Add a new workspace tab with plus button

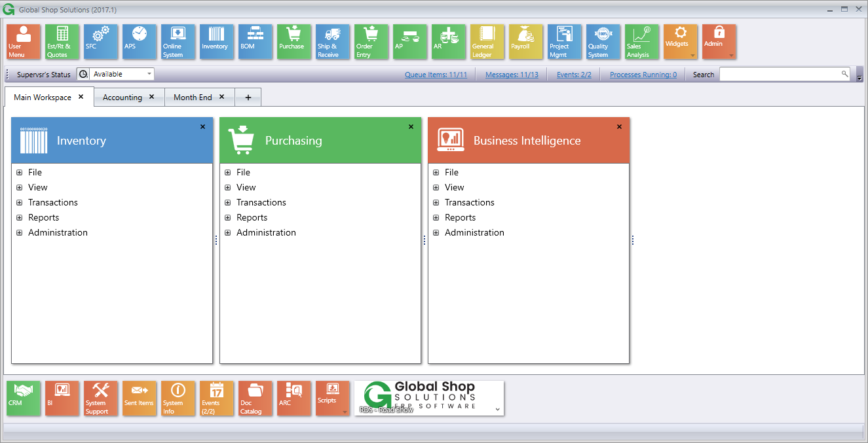248,97
